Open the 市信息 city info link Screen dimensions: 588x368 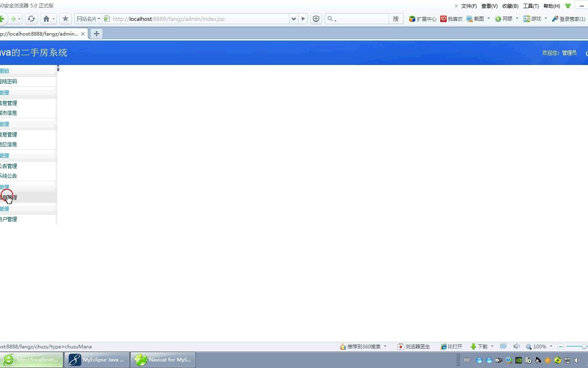coord(9,113)
